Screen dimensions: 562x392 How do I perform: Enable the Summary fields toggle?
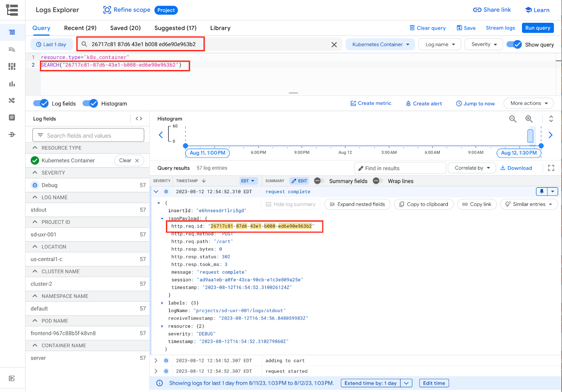pos(319,181)
